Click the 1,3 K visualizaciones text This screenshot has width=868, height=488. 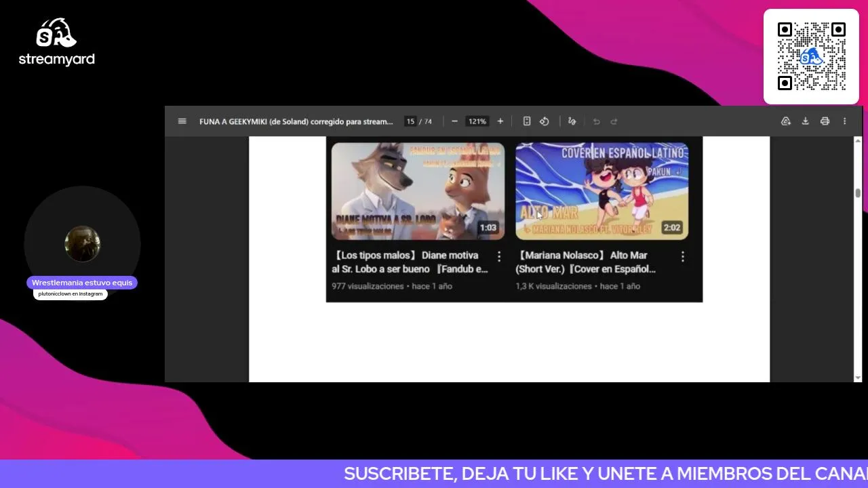click(553, 286)
